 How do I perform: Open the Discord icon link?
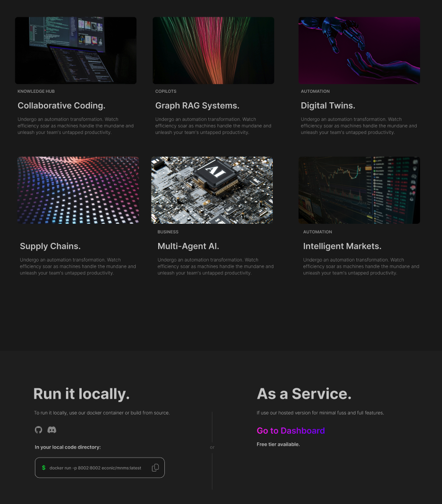(x=52, y=430)
